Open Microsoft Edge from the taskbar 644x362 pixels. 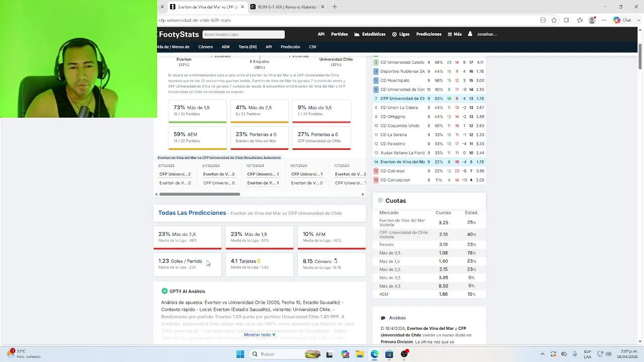point(375,354)
